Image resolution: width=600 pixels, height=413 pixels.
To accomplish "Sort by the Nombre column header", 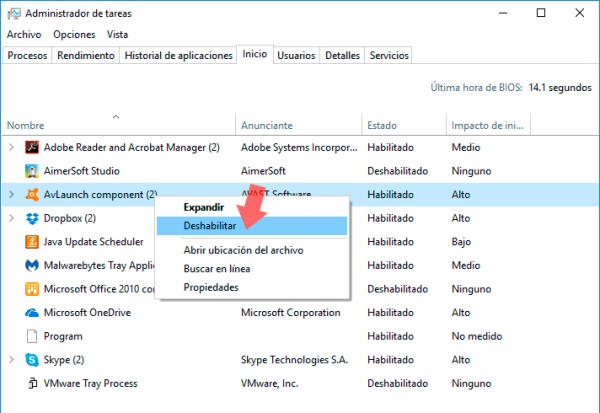I will coord(119,124).
